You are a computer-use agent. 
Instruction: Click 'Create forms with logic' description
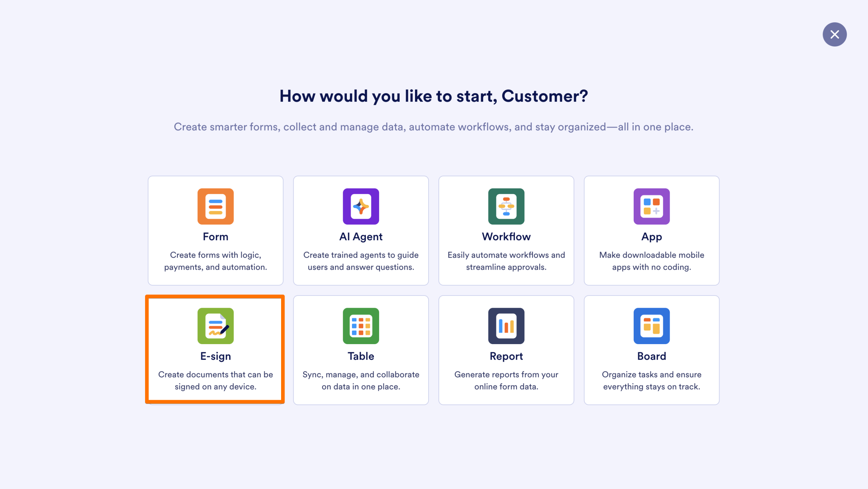[x=216, y=255]
